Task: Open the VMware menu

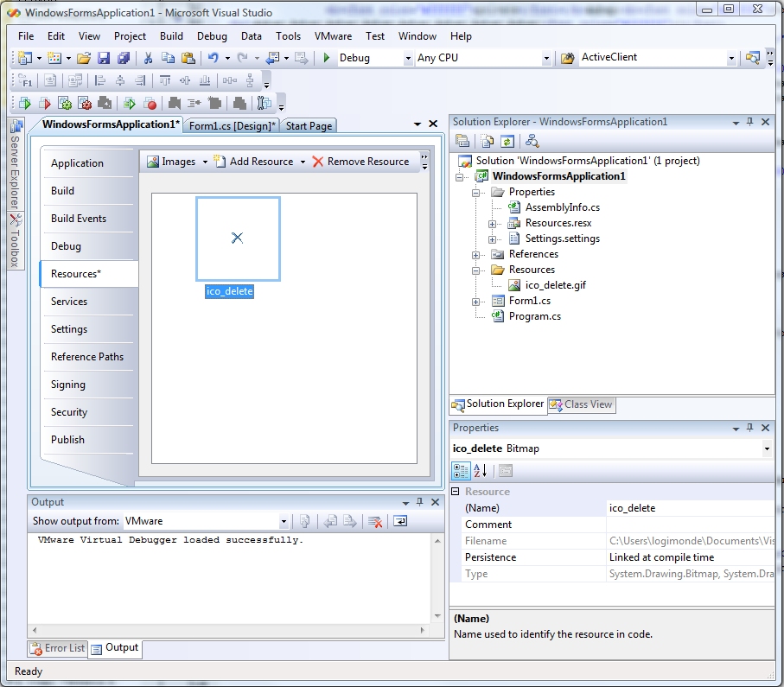Action: [333, 36]
